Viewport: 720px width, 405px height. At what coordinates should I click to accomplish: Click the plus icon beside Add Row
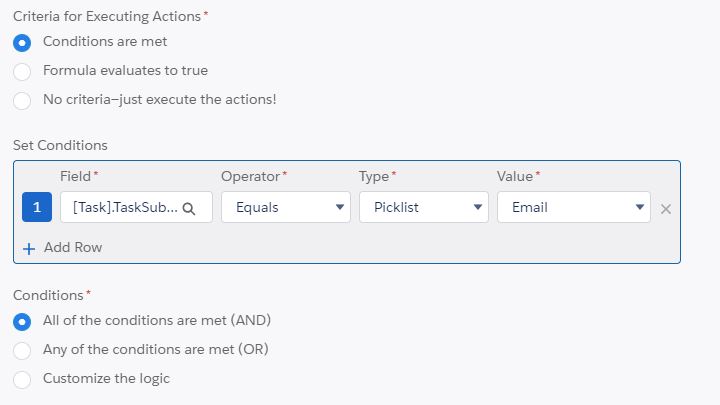point(29,248)
